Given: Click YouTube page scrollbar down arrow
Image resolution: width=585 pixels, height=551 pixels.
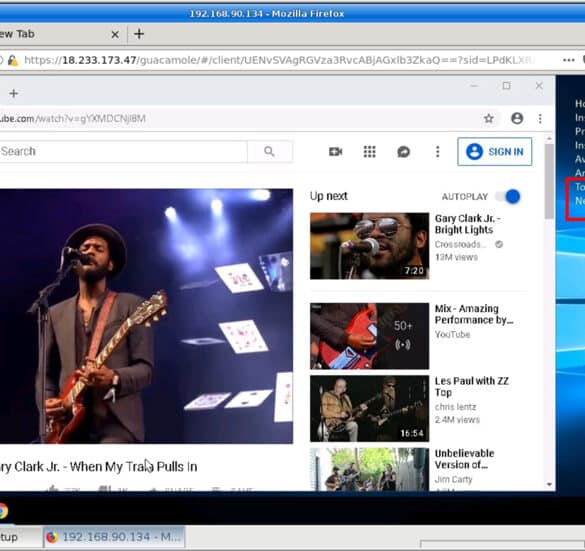Looking at the screenshot, I should click(549, 484).
